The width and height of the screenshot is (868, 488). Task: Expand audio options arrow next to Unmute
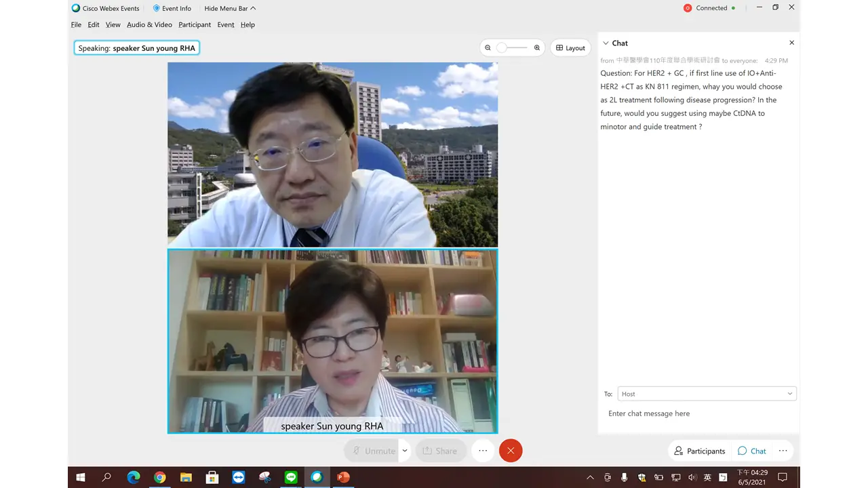(x=405, y=451)
